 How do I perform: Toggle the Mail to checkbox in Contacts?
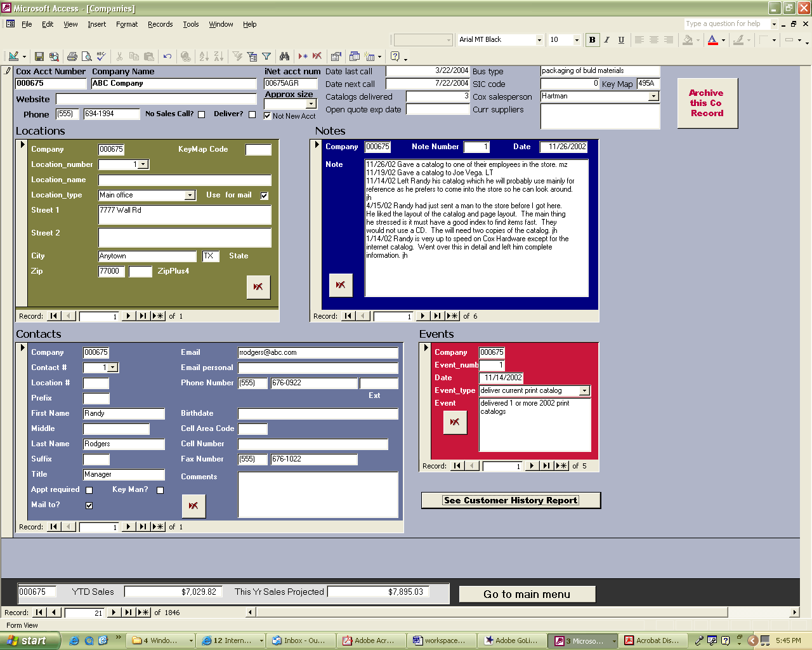click(x=89, y=505)
